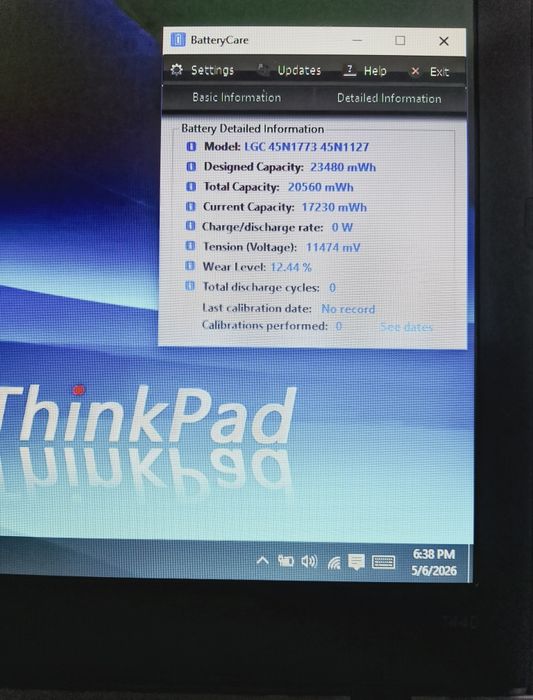
Task: Click the BatteryCare title bar text
Action: (x=219, y=40)
